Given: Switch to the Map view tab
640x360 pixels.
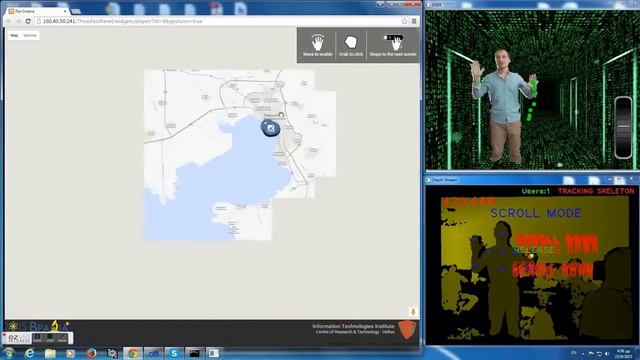Looking at the screenshot, I should click(14, 36).
